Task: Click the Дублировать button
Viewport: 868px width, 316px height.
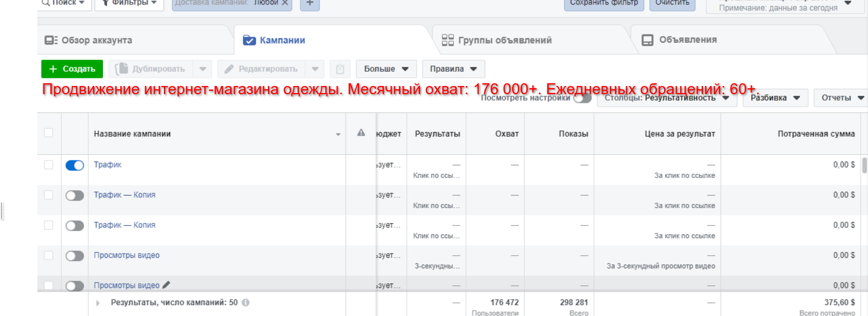Action: [151, 69]
